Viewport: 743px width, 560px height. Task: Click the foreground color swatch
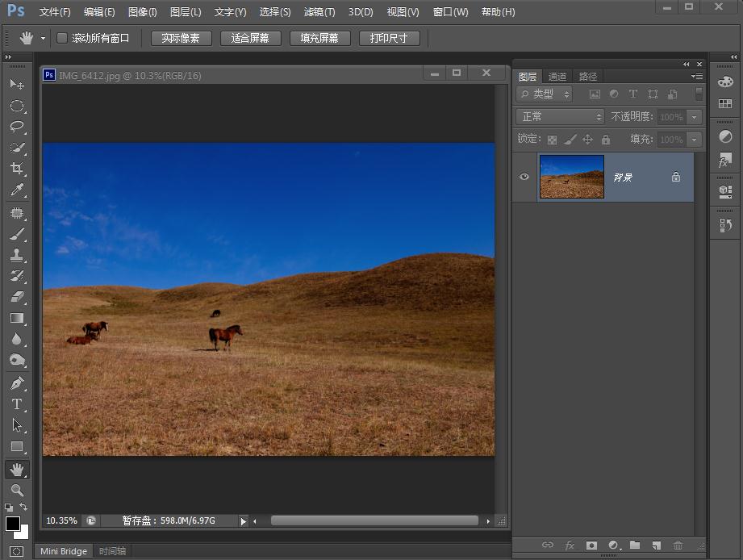coord(13,524)
